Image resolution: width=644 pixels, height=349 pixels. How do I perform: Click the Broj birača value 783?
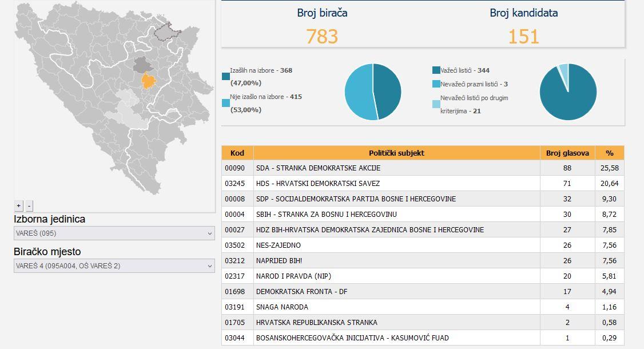tap(322, 36)
